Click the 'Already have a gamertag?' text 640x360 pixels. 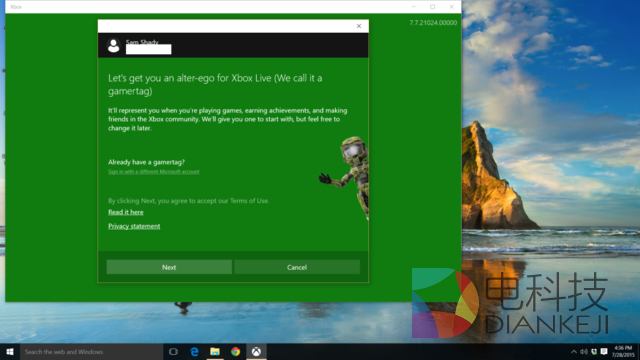coord(146,162)
